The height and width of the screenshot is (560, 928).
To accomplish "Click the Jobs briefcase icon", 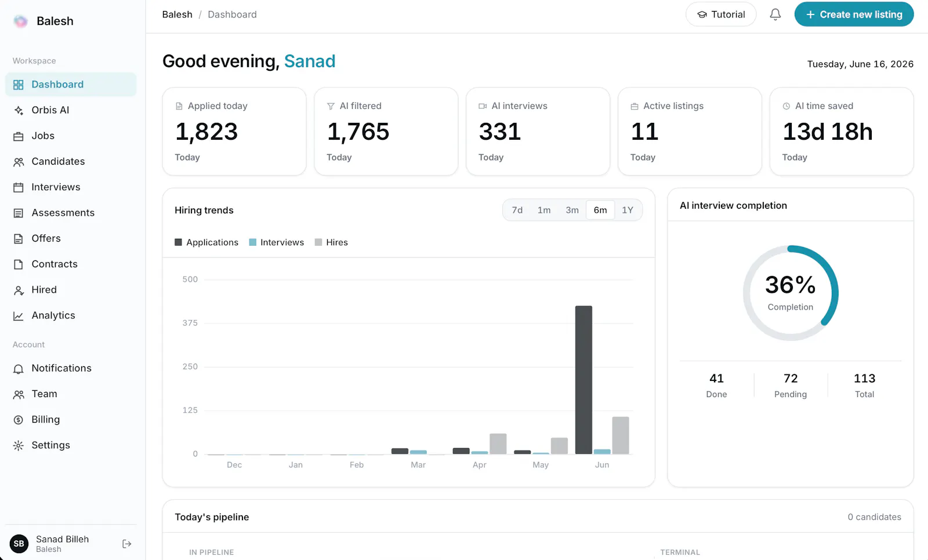I will point(19,136).
